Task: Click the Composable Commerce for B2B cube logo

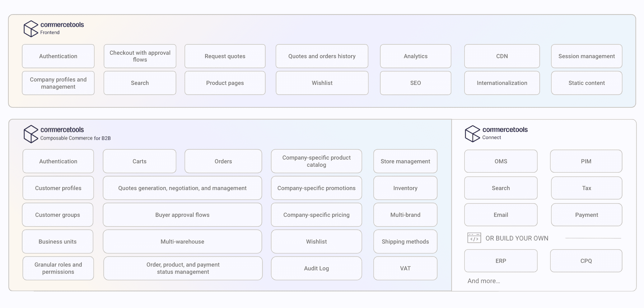Action: pyautogui.click(x=31, y=134)
